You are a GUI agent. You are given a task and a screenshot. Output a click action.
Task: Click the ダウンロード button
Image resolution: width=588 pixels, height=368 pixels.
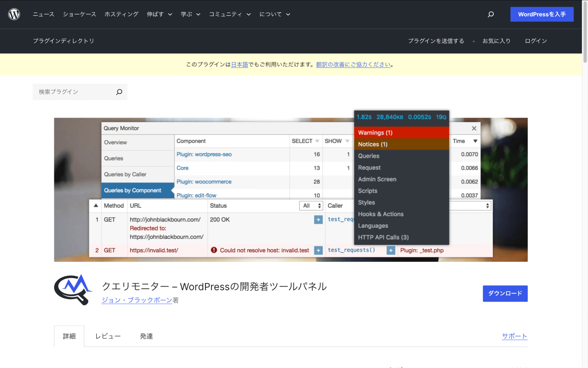pos(505,293)
